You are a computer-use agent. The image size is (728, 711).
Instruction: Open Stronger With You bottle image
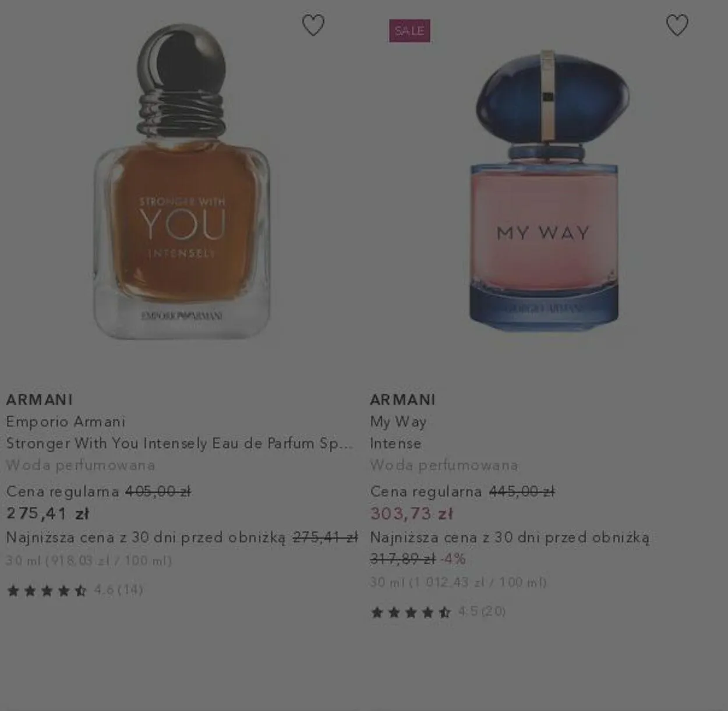click(182, 182)
